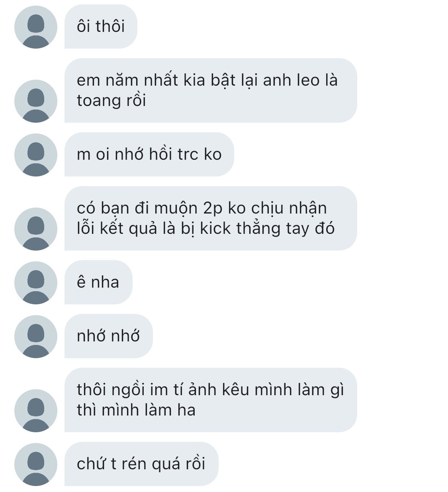Select avatar next to "có bạn đi muộn" message
Viewport: 448px width, 492px height.
point(35,229)
